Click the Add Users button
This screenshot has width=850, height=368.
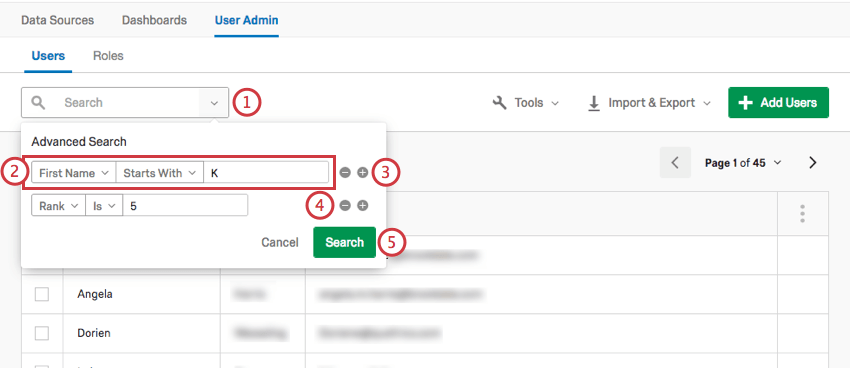pos(778,102)
